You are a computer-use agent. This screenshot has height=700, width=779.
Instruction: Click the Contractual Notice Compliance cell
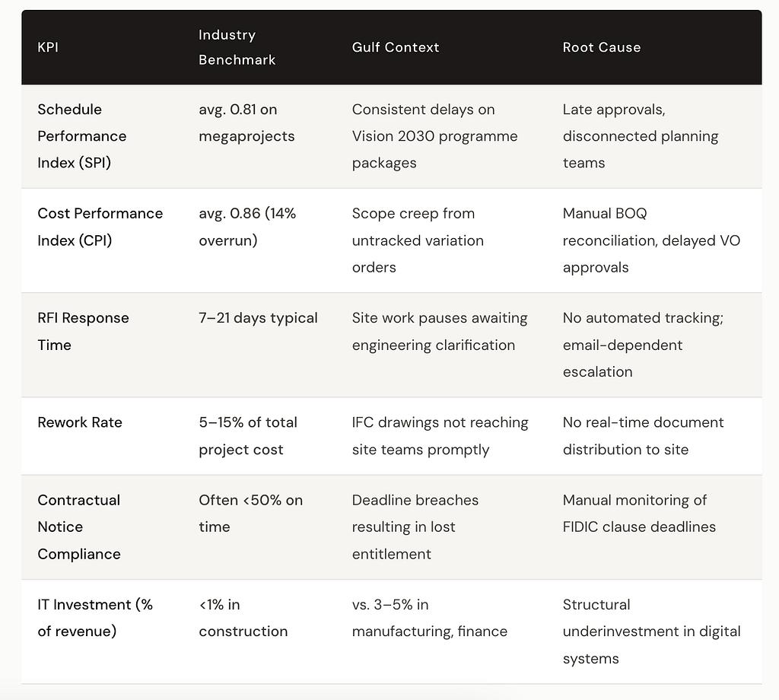79,527
